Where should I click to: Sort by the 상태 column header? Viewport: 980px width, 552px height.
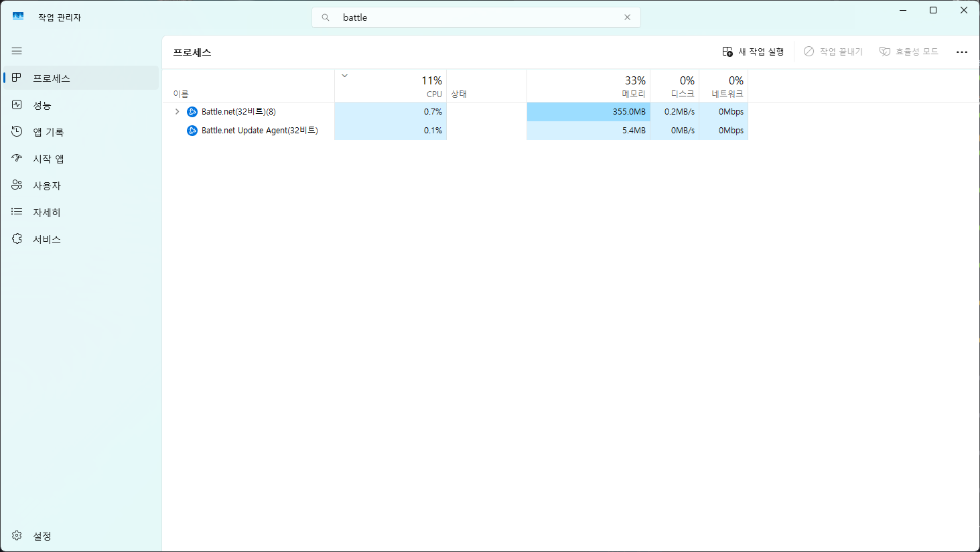[487, 86]
